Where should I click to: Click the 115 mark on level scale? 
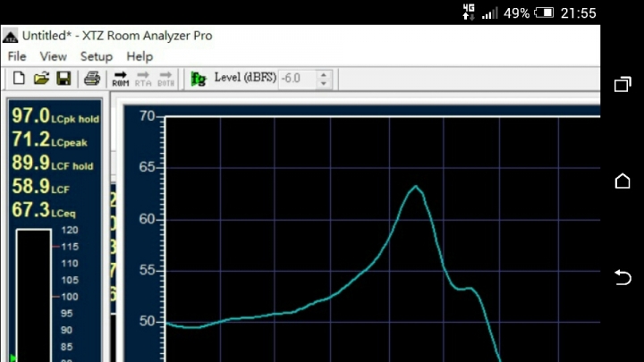(x=70, y=247)
